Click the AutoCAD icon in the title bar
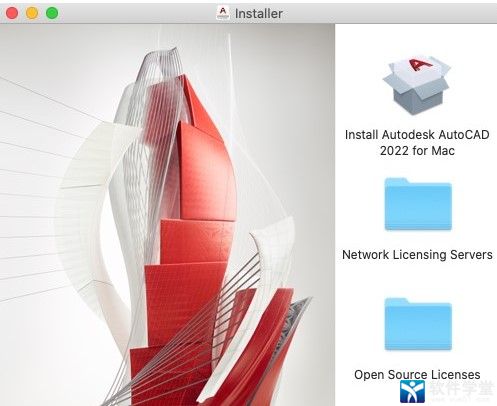The width and height of the screenshot is (497, 406). click(x=223, y=13)
